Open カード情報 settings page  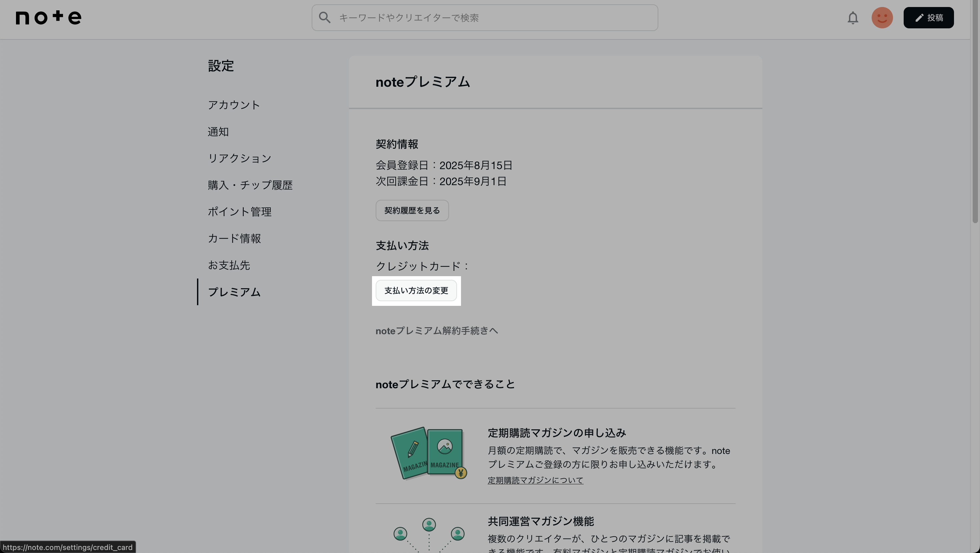tap(234, 238)
